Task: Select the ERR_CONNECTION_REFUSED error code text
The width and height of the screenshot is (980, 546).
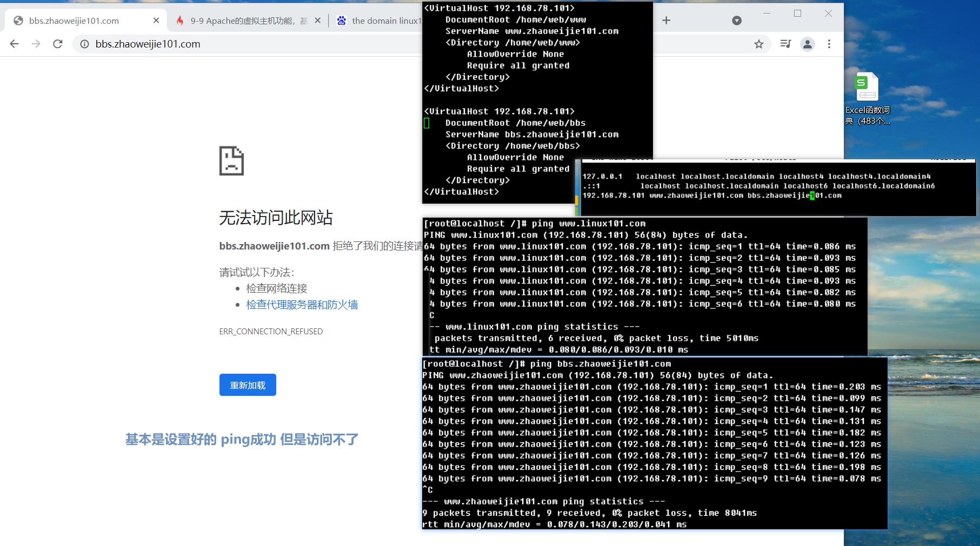Action: 271,331
